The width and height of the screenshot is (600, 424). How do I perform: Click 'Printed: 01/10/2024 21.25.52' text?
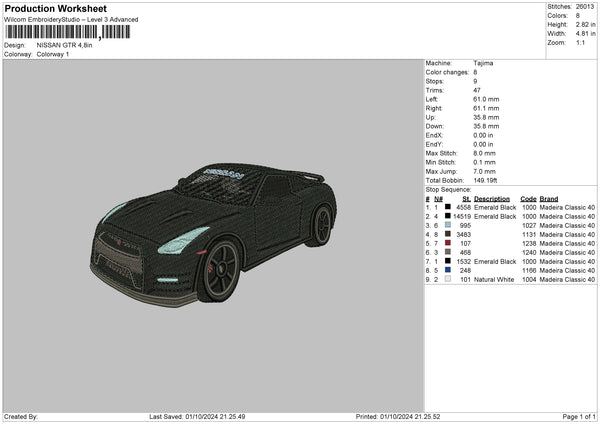pyautogui.click(x=398, y=417)
